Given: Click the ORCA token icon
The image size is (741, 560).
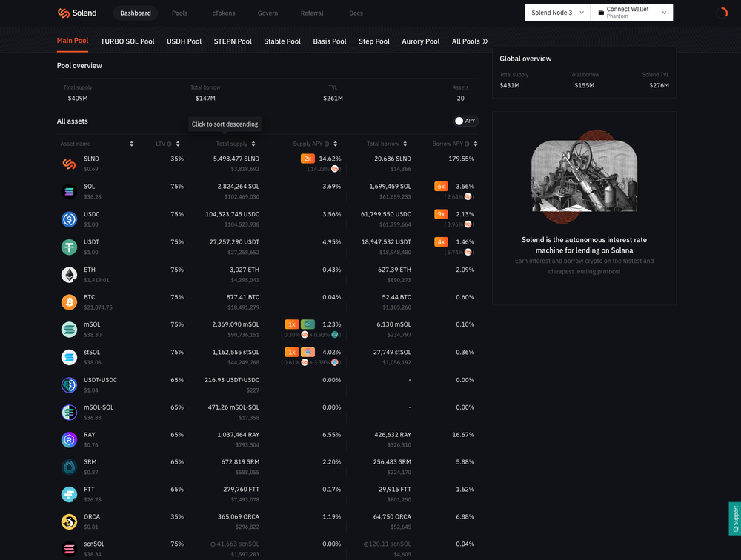Looking at the screenshot, I should 69,521.
